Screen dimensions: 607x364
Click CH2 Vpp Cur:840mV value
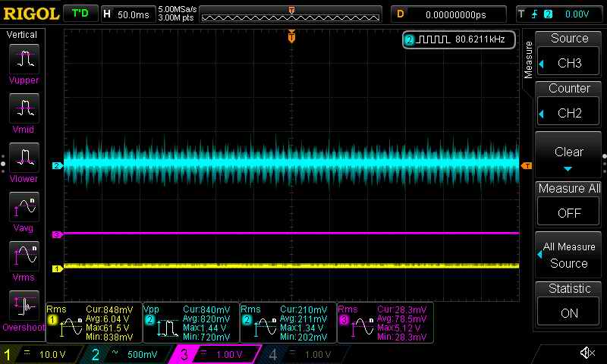click(206, 310)
